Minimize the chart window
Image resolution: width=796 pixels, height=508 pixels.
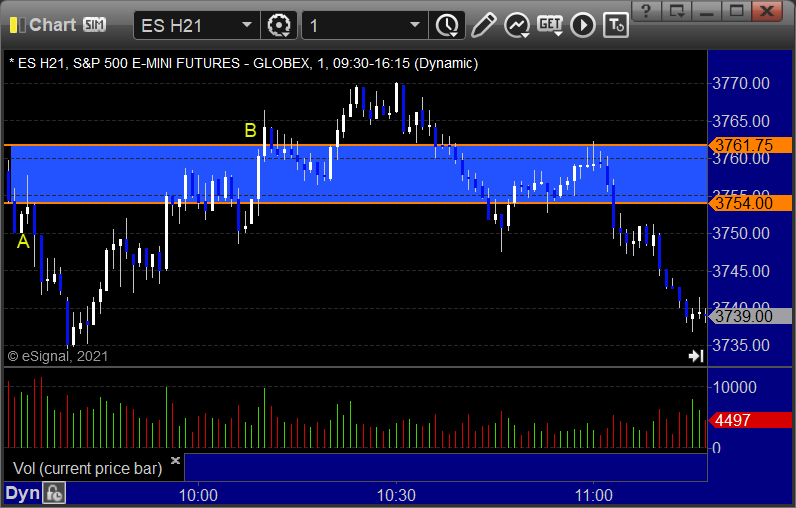707,11
